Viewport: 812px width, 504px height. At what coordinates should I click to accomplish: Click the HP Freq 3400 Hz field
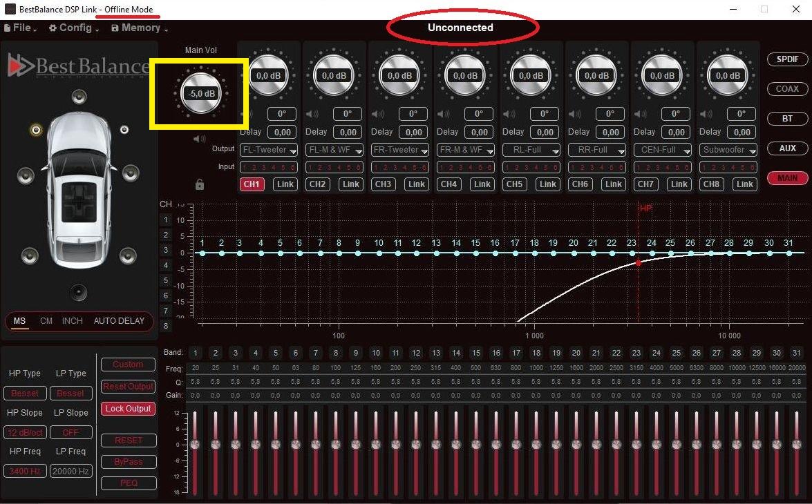[x=24, y=471]
